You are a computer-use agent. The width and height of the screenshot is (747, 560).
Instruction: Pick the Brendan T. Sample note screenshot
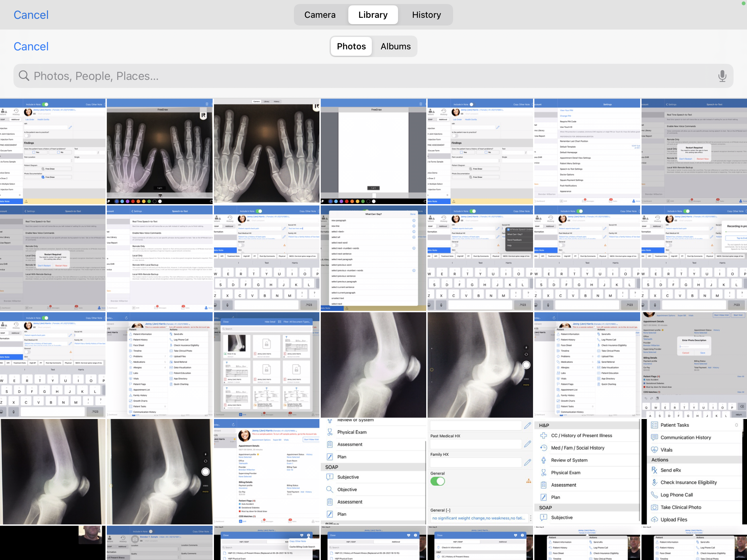[x=160, y=543]
